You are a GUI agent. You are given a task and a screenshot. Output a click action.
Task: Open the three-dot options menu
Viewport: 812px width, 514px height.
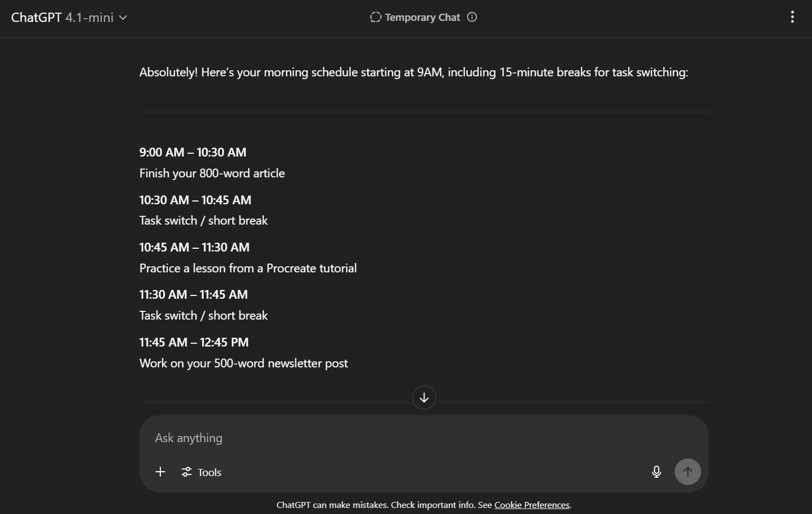point(792,17)
